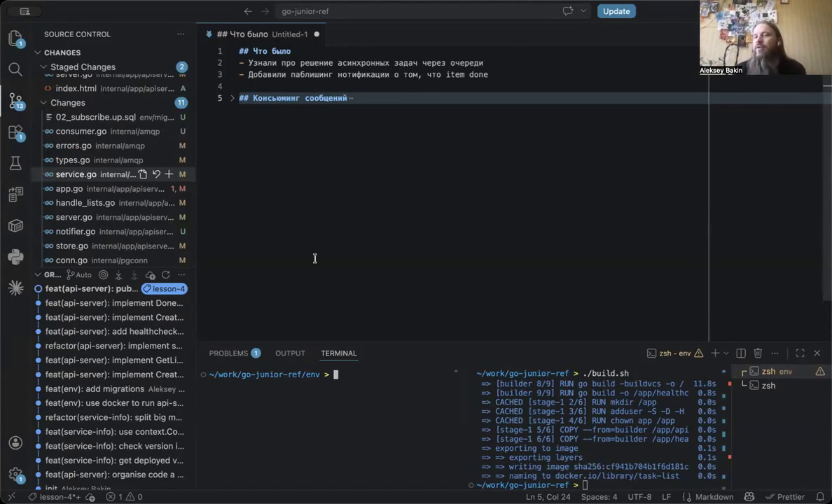Open the Testing flask icon

point(15,163)
